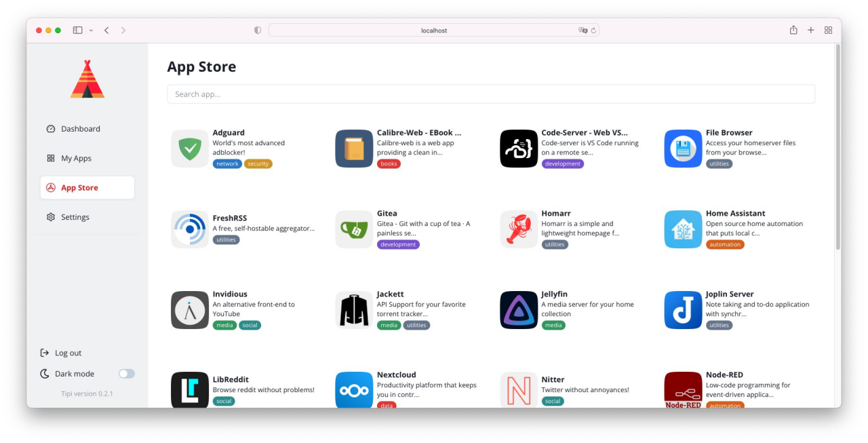The width and height of the screenshot is (868, 443).
Task: Open the Settings sidebar item
Action: (75, 217)
